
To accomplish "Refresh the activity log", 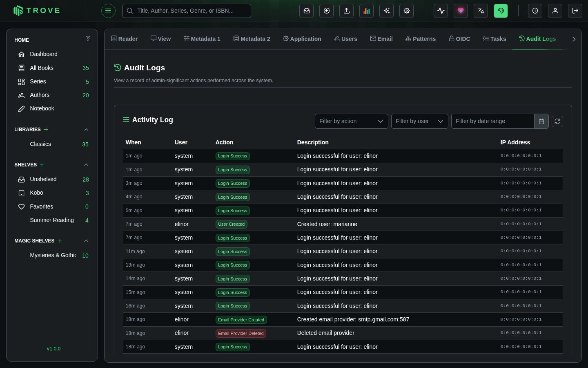I will click(x=557, y=121).
